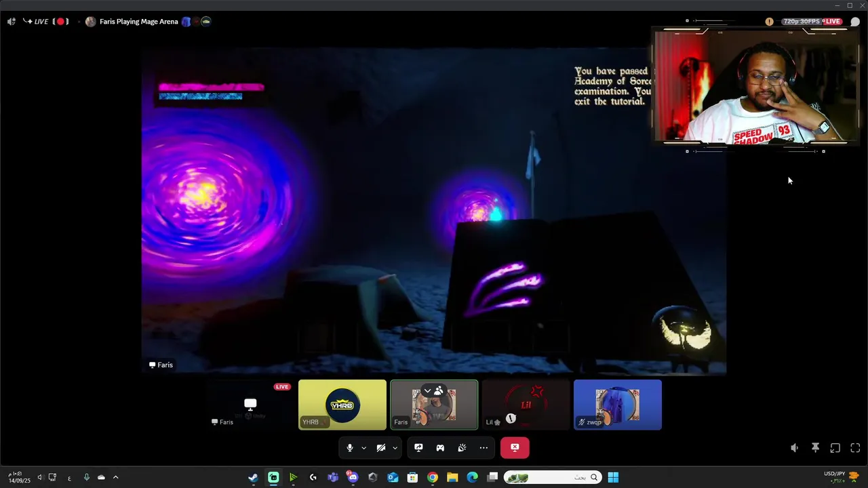Adjust stream volume speaker icon
Screen dimensions: 868x488
795,448
